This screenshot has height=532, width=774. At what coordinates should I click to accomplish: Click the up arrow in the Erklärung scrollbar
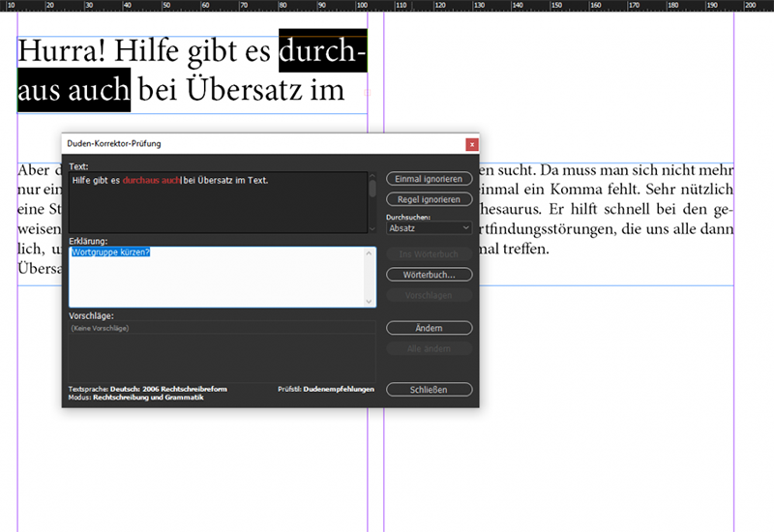coord(369,253)
